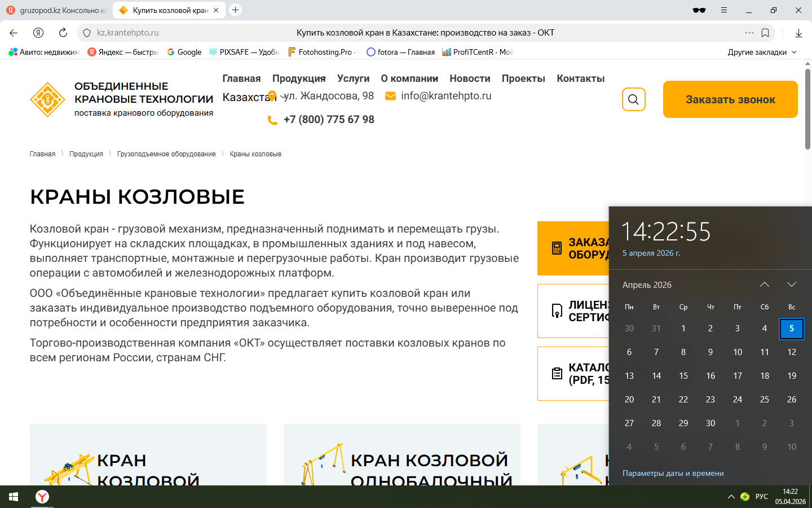This screenshot has height=508, width=812.
Task: Launch Yandex Browser from the taskbar
Action: (x=42, y=497)
